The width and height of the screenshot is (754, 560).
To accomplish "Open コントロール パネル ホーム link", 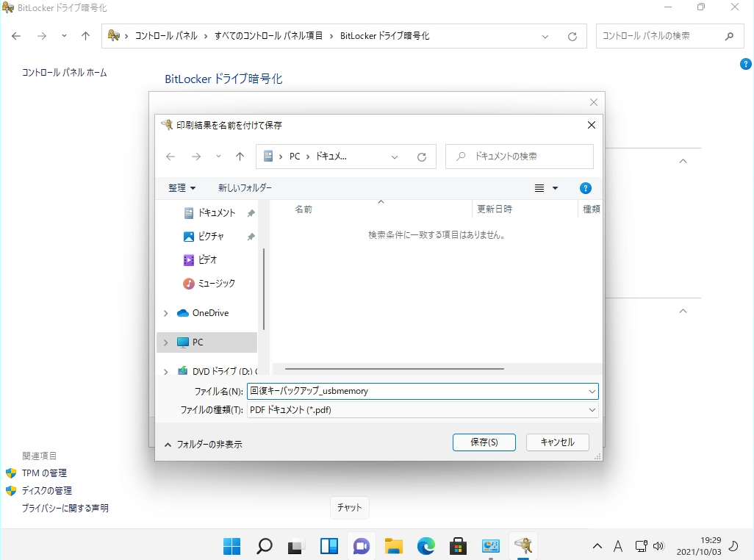I will coord(65,73).
